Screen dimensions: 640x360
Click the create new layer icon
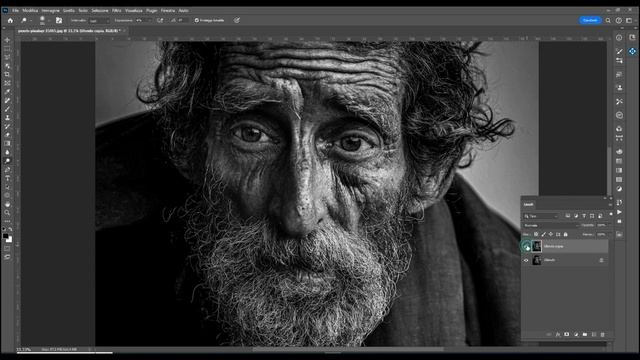[x=593, y=335]
